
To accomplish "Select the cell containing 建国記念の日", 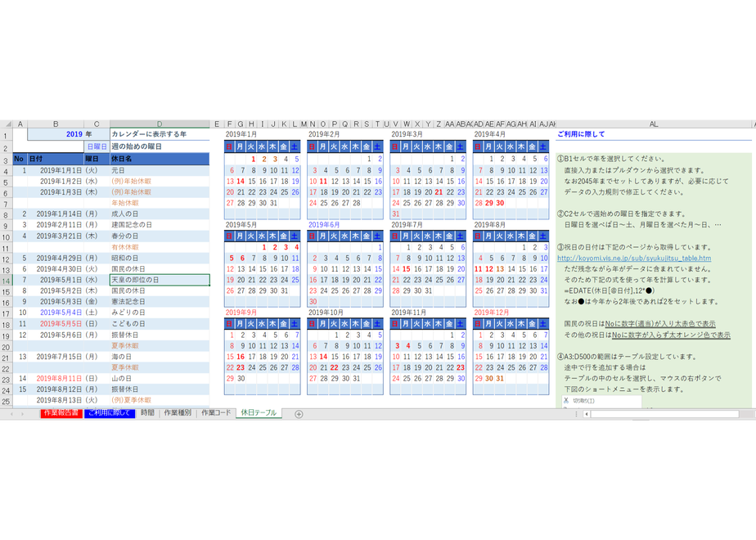I will pyautogui.click(x=160, y=225).
